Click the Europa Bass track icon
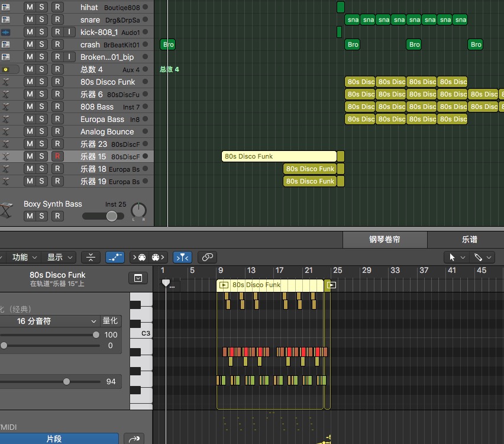The width and height of the screenshot is (504, 444). pyautogui.click(x=5, y=119)
